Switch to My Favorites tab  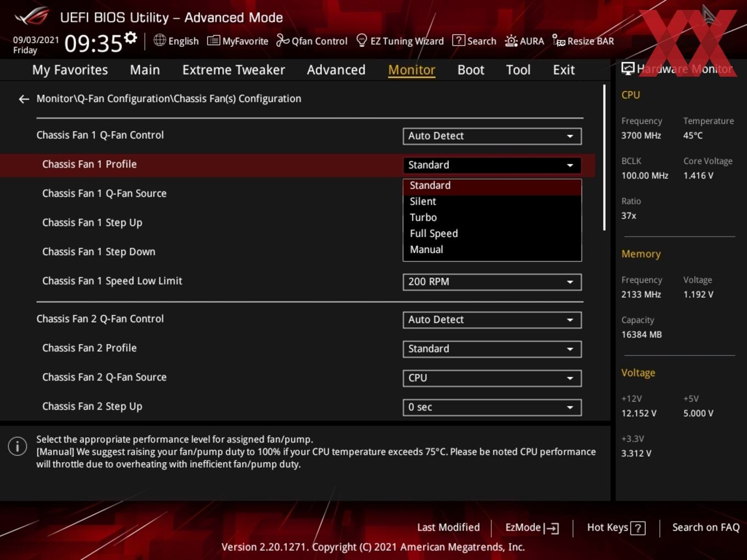tap(70, 70)
